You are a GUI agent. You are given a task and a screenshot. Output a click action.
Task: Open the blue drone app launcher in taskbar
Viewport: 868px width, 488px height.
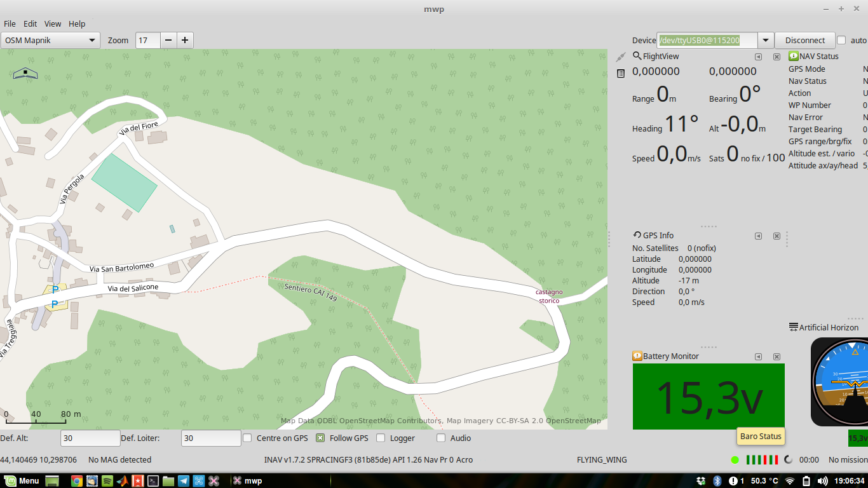(x=199, y=481)
